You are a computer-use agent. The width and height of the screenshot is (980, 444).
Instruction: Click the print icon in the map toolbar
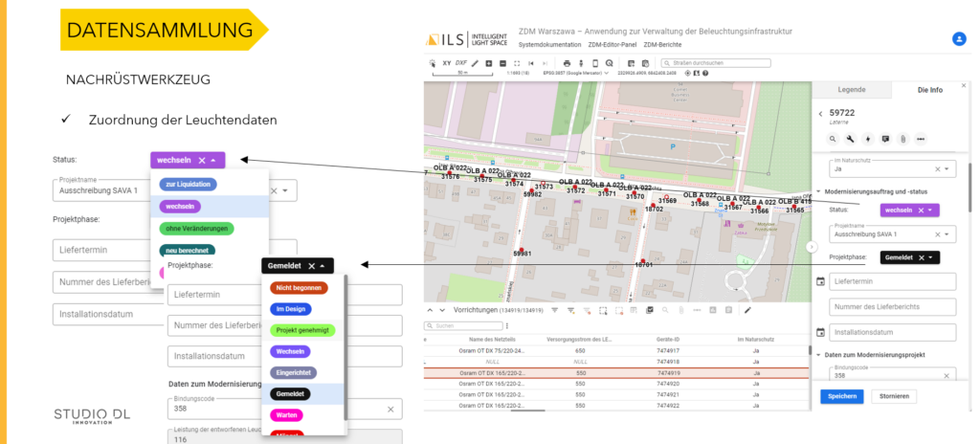(x=567, y=63)
